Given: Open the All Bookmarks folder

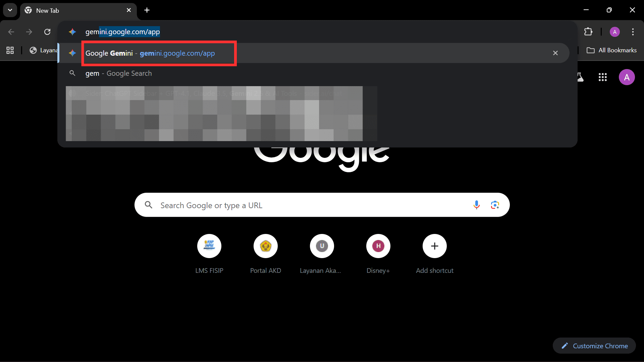Looking at the screenshot, I should tap(611, 50).
